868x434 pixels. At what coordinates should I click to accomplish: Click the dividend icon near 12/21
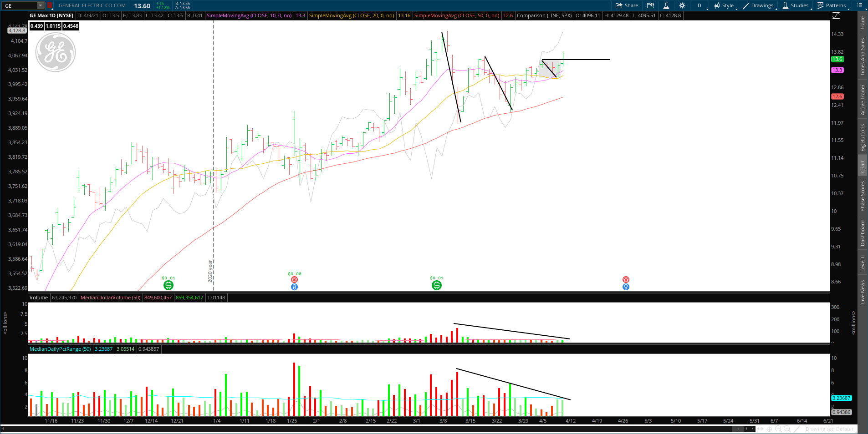(168, 285)
